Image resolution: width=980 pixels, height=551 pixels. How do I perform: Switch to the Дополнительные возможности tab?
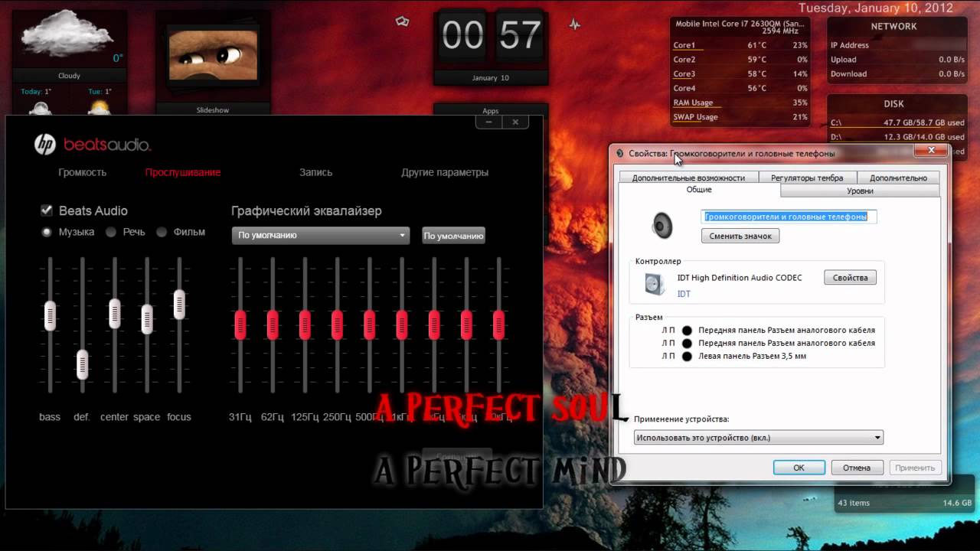pos(688,178)
